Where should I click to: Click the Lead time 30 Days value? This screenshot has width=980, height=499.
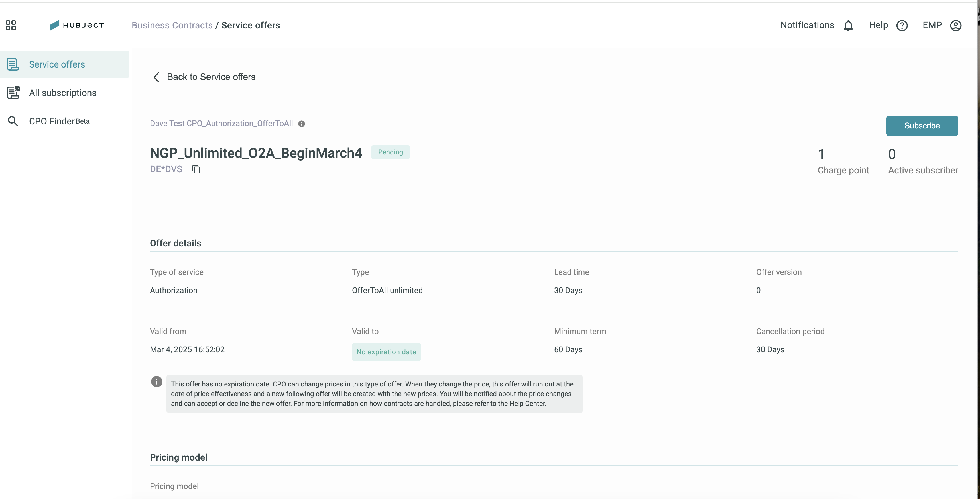click(x=568, y=290)
